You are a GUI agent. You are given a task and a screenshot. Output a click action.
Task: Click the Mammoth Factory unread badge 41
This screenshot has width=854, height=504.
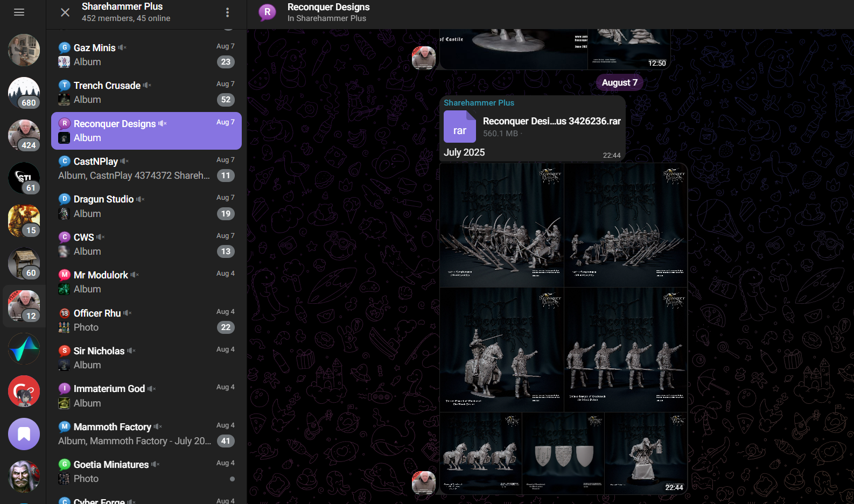[226, 441]
